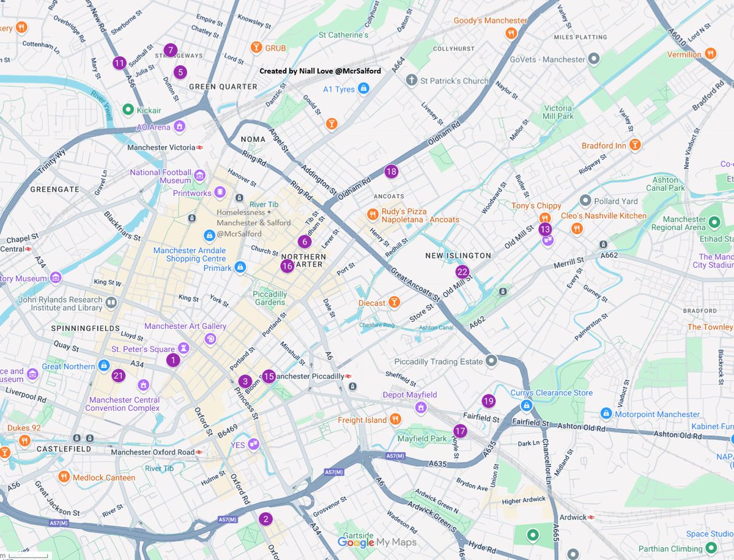Click St Patrick's Church pin icon
Screen dimensions: 734x560
[412, 80]
